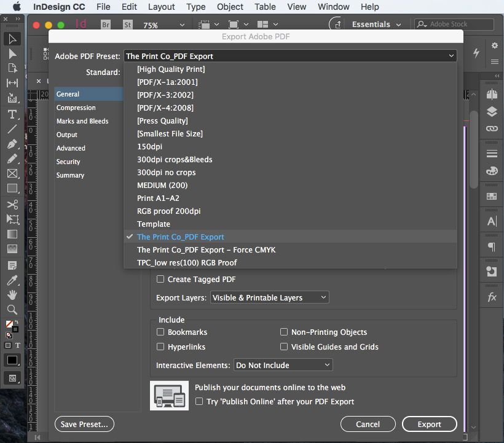Activate the Zoom tool
The image size is (504, 443).
tap(12, 308)
